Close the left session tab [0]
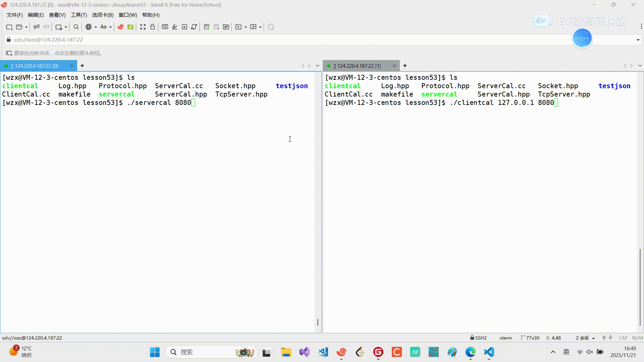The width and height of the screenshot is (644, 362). click(x=71, y=66)
